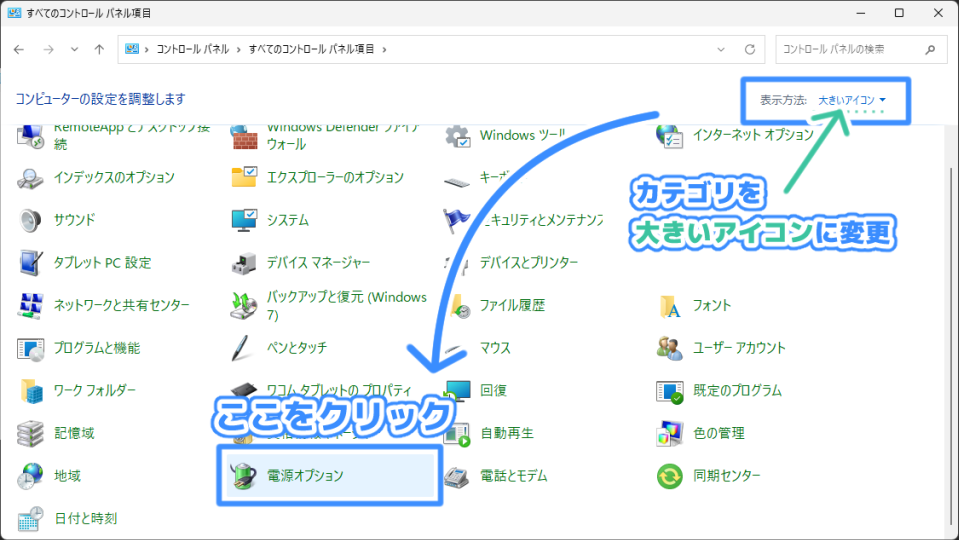The image size is (959, 540).
Task: Click the 電話とモデム telephone icon
Action: coord(456,476)
